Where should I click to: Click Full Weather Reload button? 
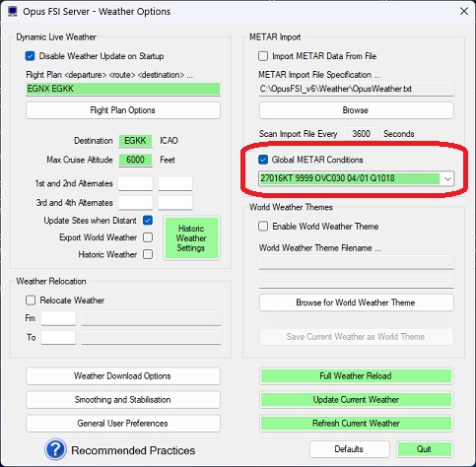(x=356, y=375)
